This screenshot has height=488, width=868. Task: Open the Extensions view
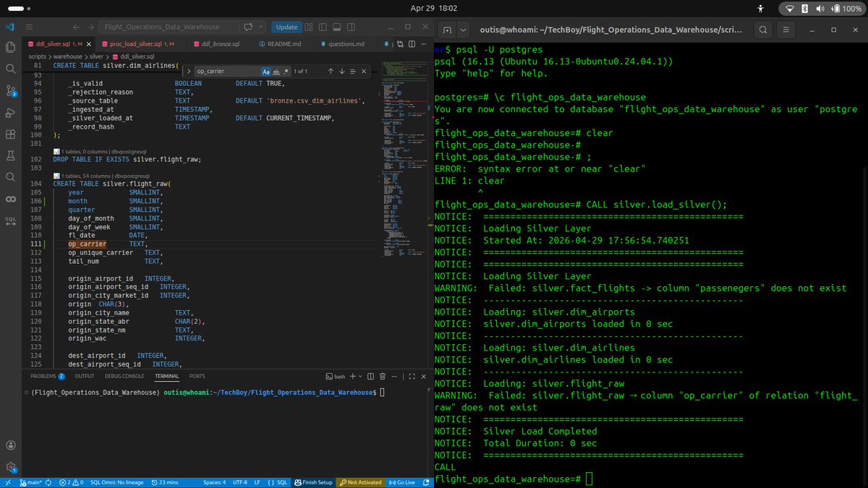point(11,134)
